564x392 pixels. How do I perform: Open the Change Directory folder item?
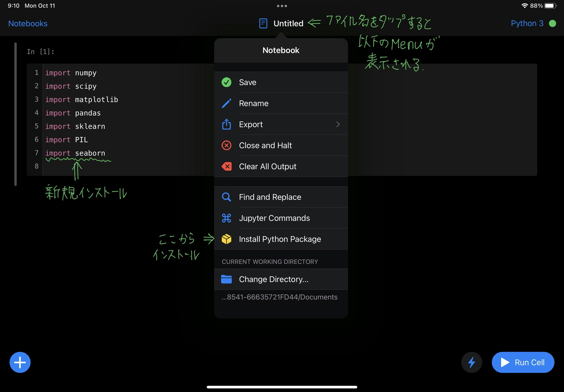pos(273,279)
